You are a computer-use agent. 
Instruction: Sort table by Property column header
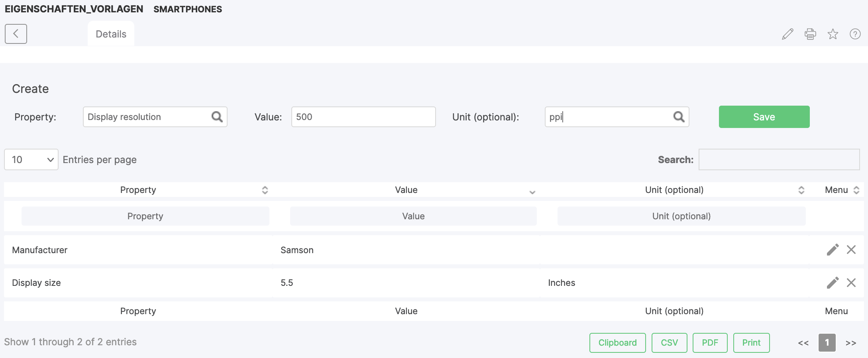point(138,190)
